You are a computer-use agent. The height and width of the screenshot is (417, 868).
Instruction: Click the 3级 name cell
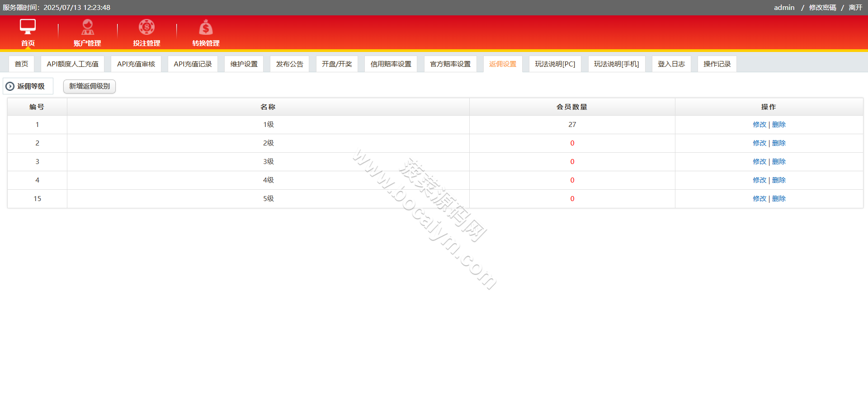coord(268,162)
